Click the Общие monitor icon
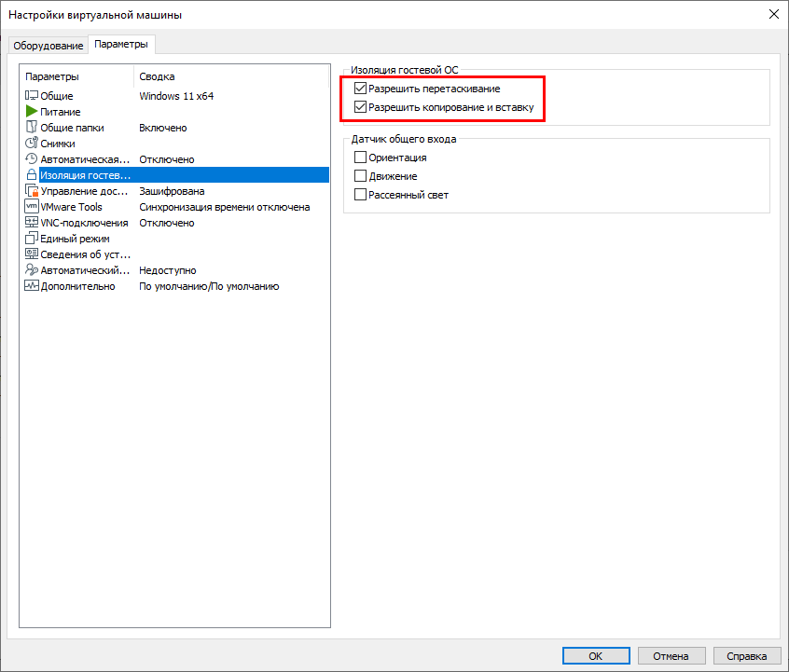 pos(31,95)
